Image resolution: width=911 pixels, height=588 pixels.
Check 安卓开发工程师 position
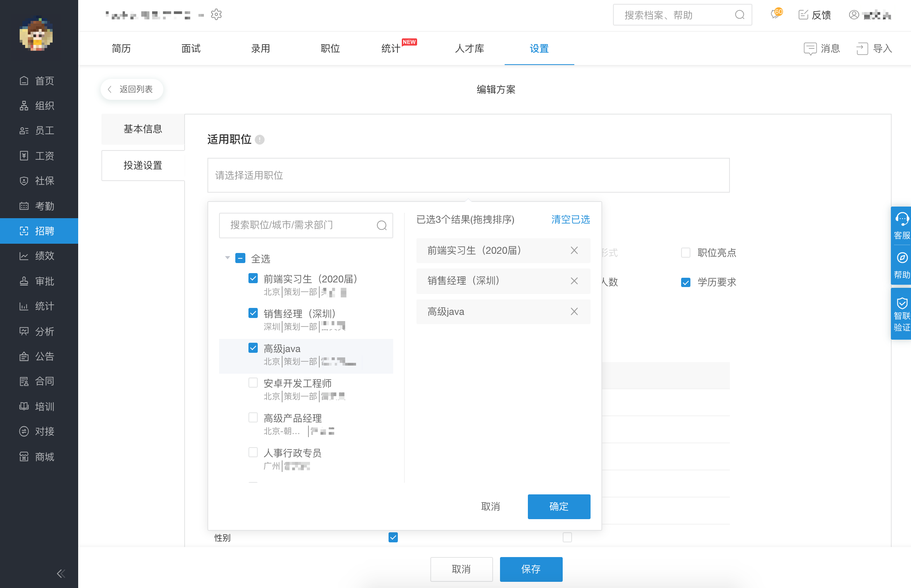253,383
